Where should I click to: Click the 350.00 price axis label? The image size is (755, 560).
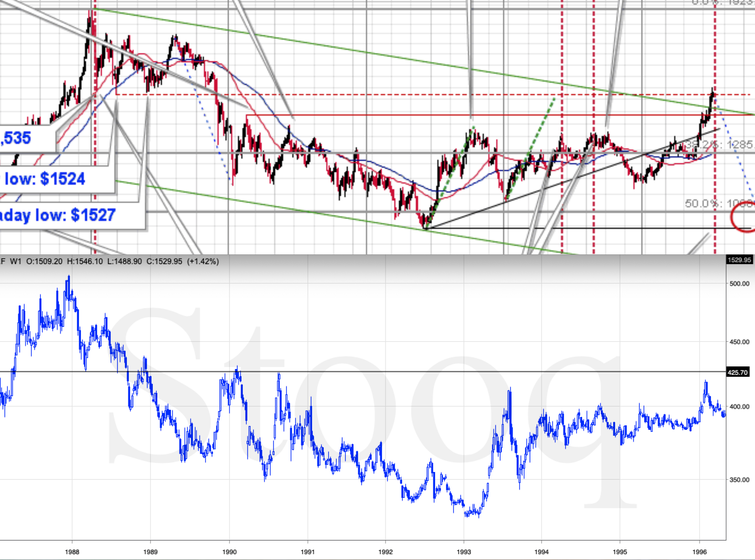tap(739, 480)
